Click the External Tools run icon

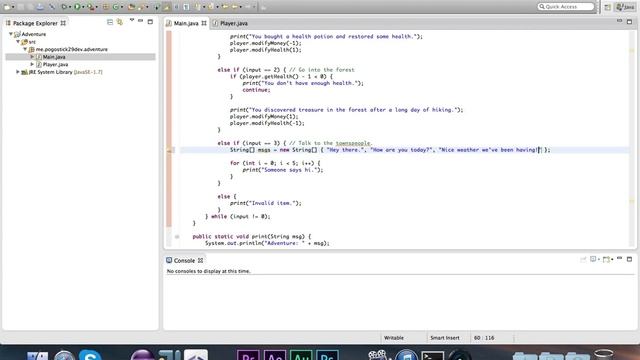(x=90, y=7)
